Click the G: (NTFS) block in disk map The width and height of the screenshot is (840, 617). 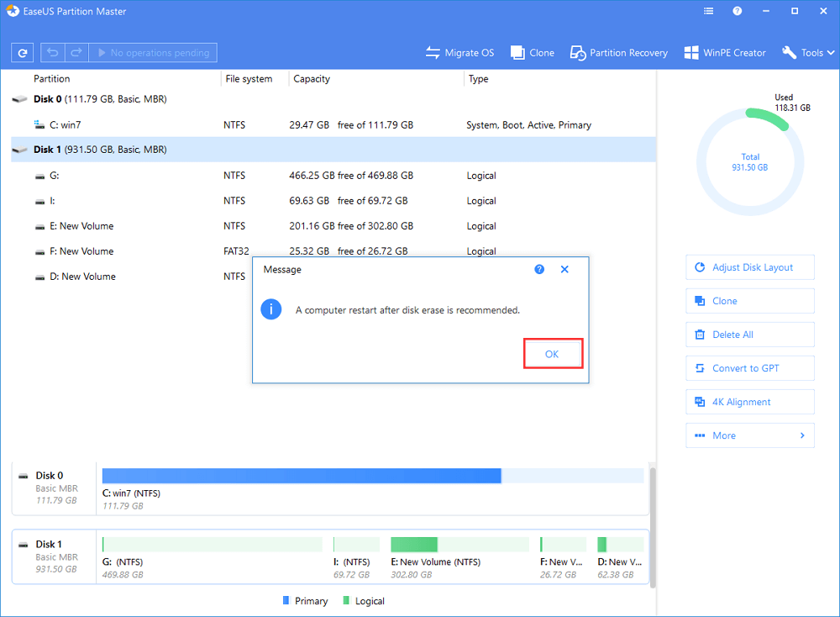coord(213,557)
